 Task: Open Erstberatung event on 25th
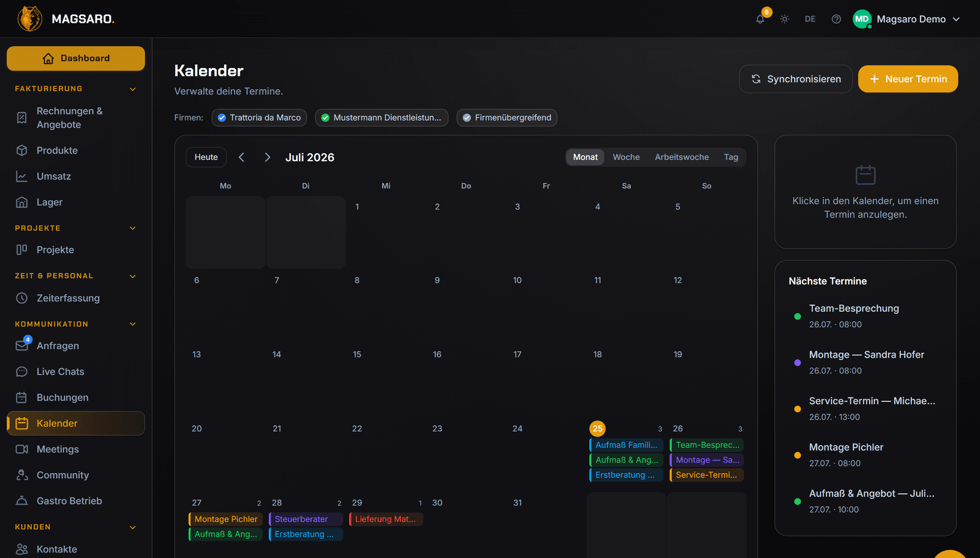[626, 475]
